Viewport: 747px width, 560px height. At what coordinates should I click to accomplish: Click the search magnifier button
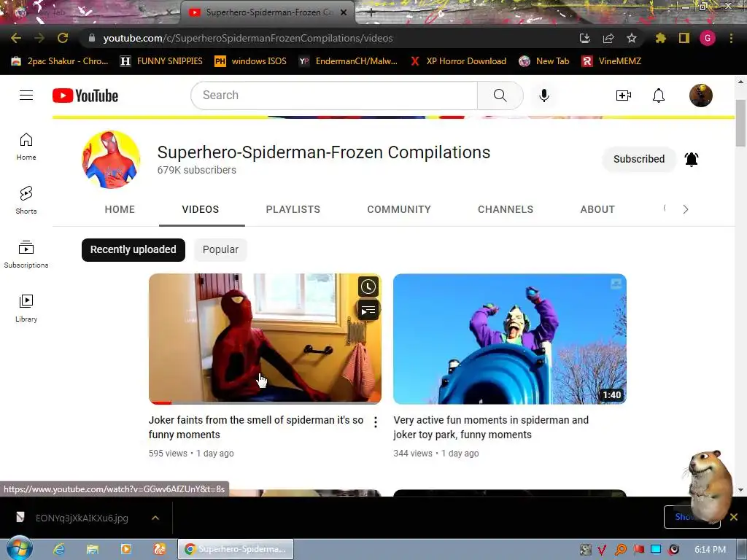500,96
